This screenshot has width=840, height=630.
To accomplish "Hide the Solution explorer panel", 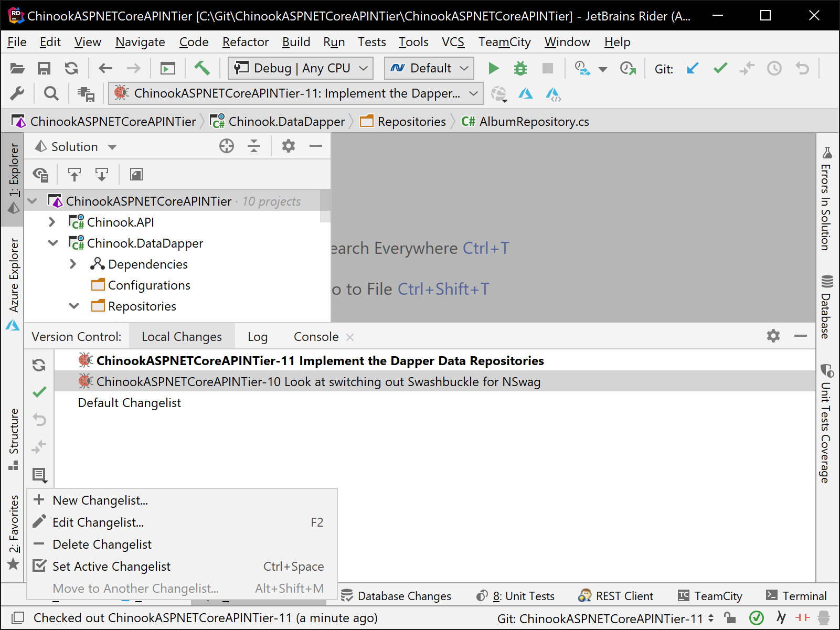I will pyautogui.click(x=316, y=146).
